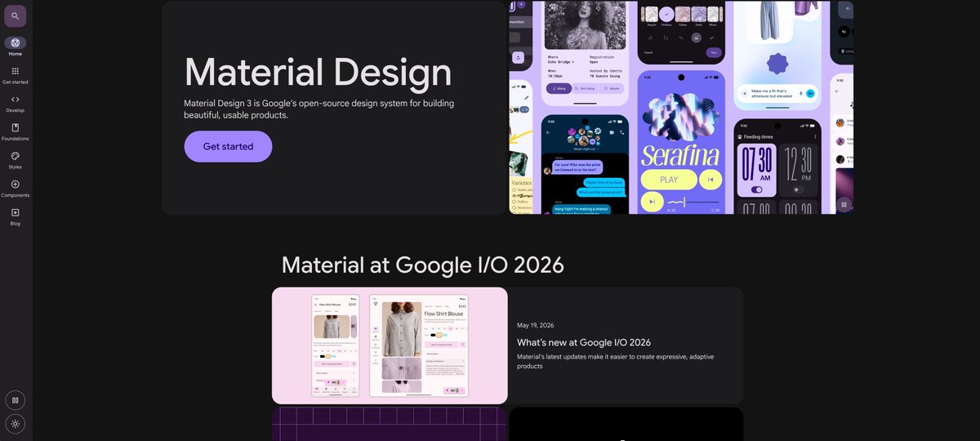This screenshot has height=441, width=980.
Task: Click the Blog label in sidebar
Action: [15, 224]
